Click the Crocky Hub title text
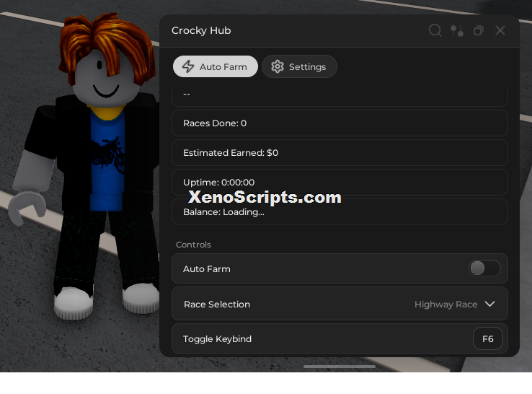 tap(201, 30)
